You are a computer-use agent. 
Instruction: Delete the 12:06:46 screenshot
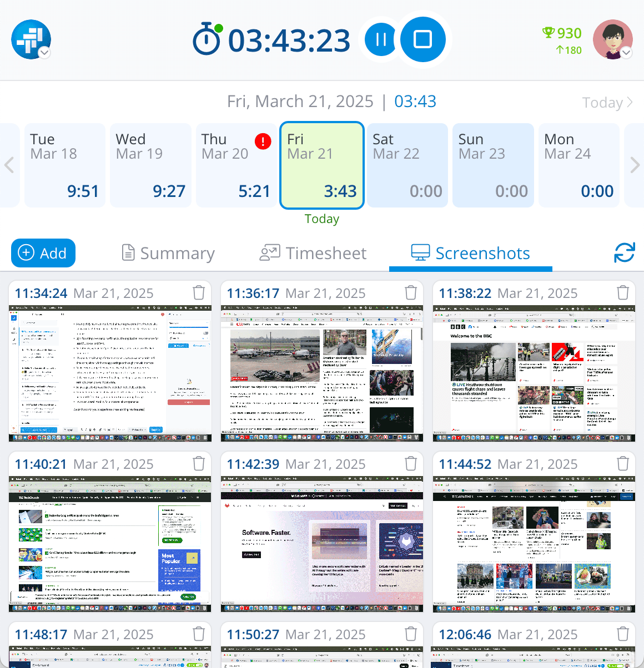click(x=622, y=634)
